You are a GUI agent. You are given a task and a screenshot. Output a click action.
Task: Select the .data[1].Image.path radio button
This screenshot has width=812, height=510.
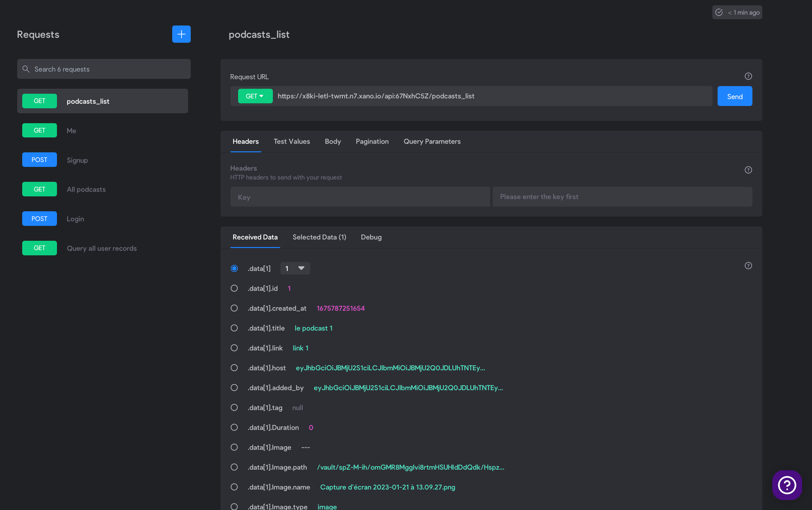[x=234, y=467]
